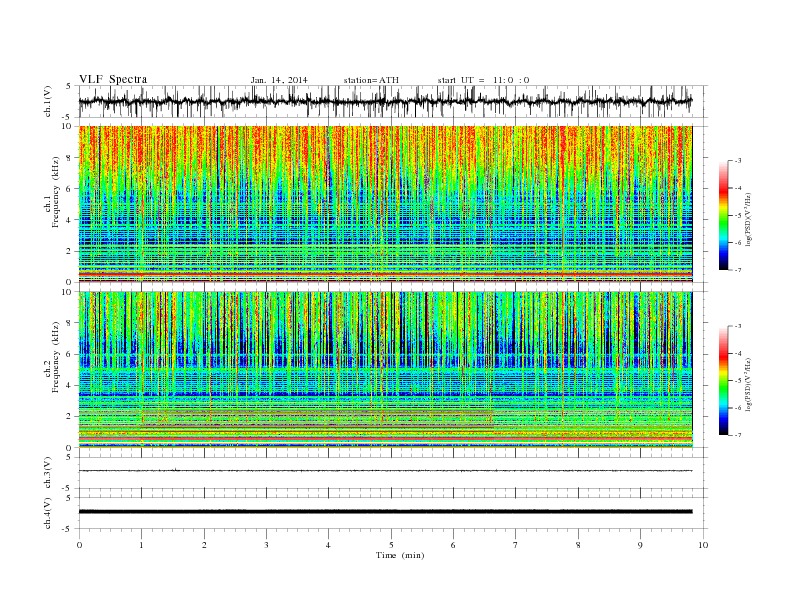Click the "6" kHz tick on ch.2 frequency axis

[x=69, y=354]
